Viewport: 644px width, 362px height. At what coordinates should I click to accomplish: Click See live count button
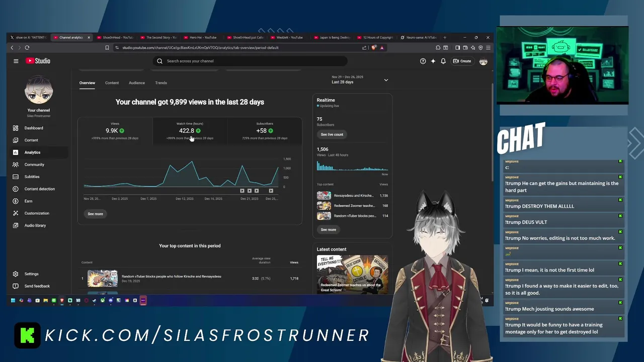tap(332, 134)
